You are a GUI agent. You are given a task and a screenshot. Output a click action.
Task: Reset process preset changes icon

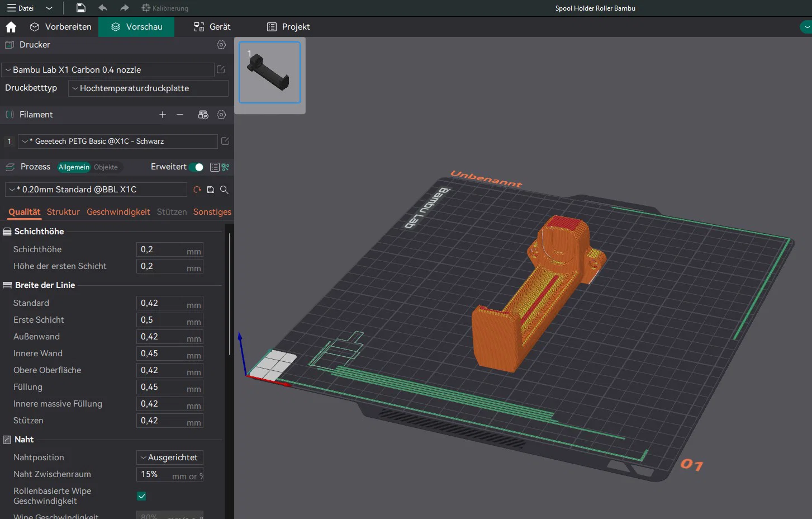click(x=197, y=190)
